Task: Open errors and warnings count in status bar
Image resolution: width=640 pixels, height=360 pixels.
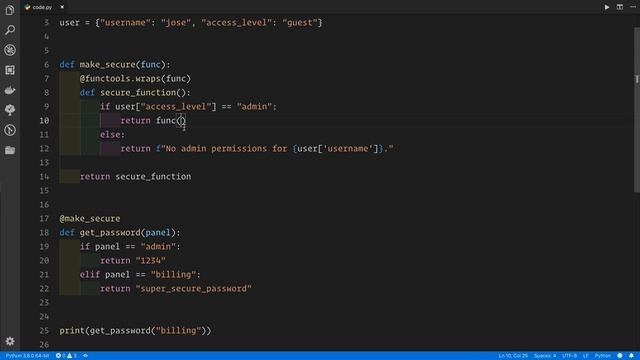Action: [66, 356]
